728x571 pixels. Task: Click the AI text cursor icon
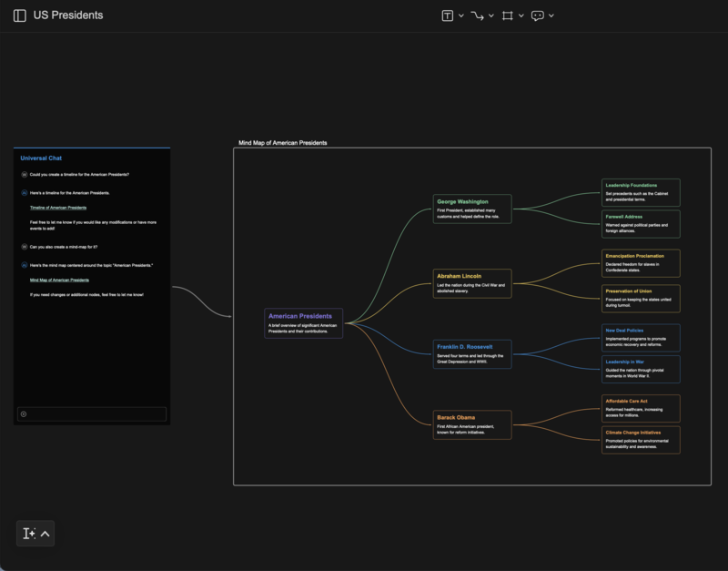click(x=29, y=534)
